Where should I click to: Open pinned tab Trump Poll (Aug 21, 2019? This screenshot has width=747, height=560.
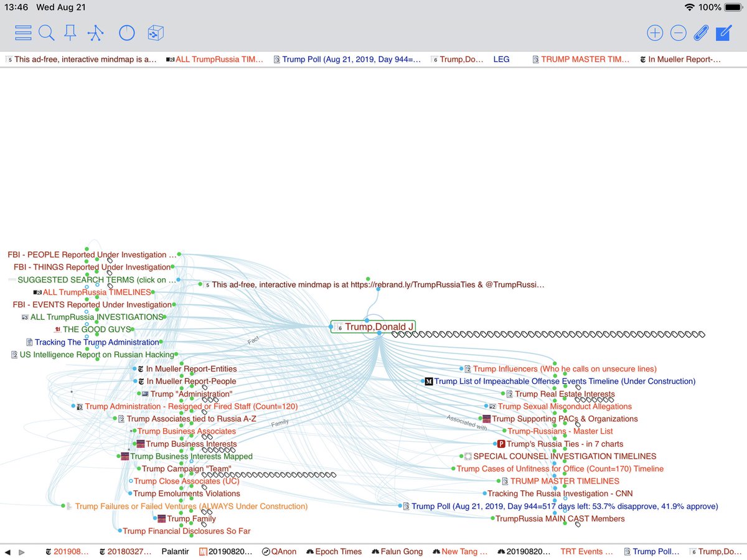click(x=347, y=59)
